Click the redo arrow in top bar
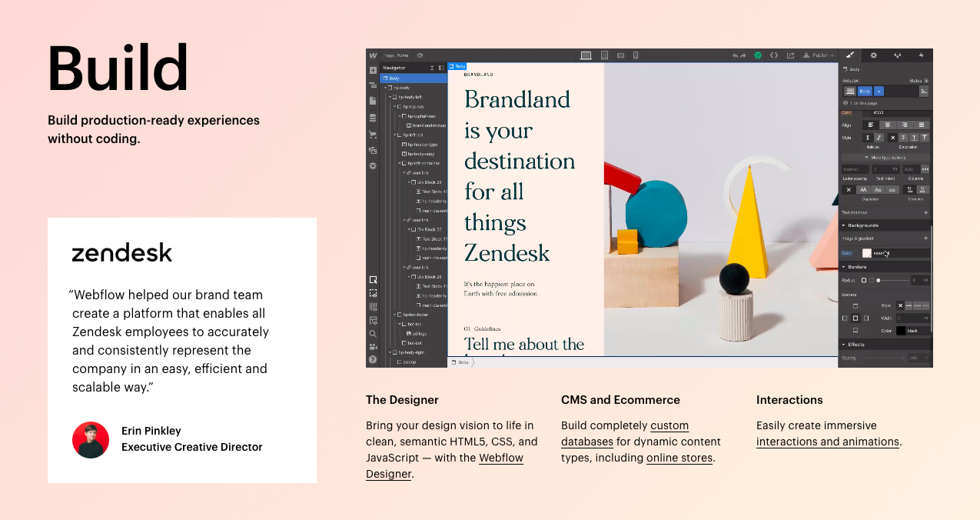Image resolution: width=980 pixels, height=520 pixels. 743,55
